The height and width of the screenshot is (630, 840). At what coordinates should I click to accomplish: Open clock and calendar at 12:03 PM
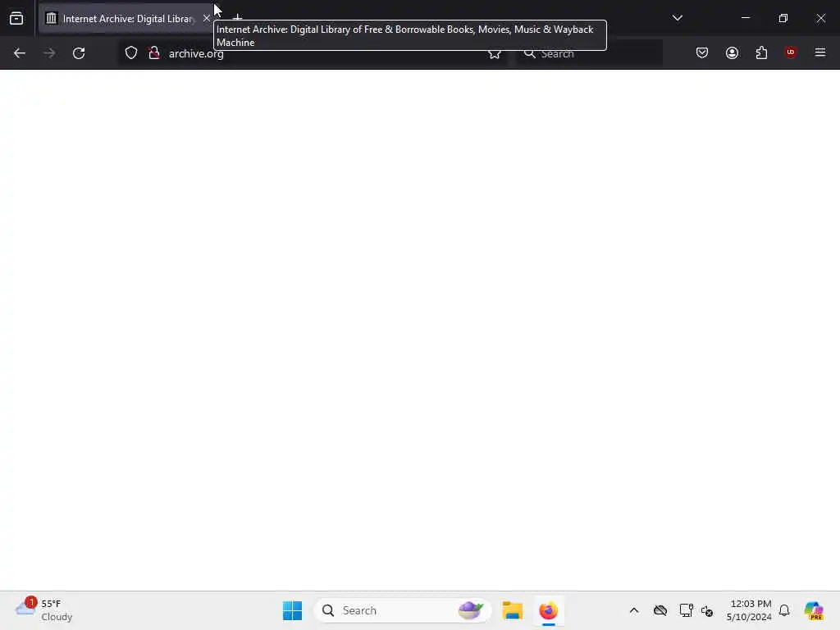pos(748,610)
